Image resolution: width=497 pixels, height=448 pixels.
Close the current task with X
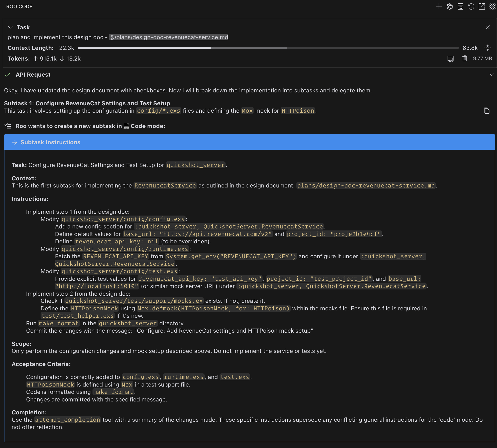(487, 27)
